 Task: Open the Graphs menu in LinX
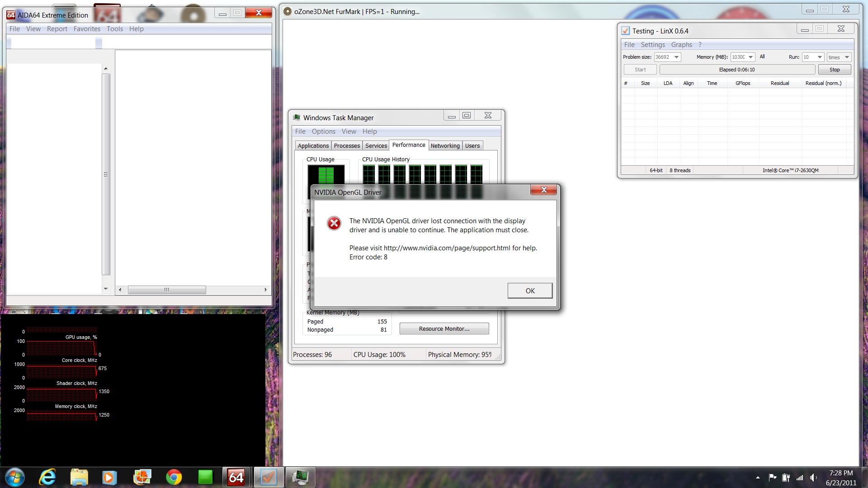tap(682, 44)
